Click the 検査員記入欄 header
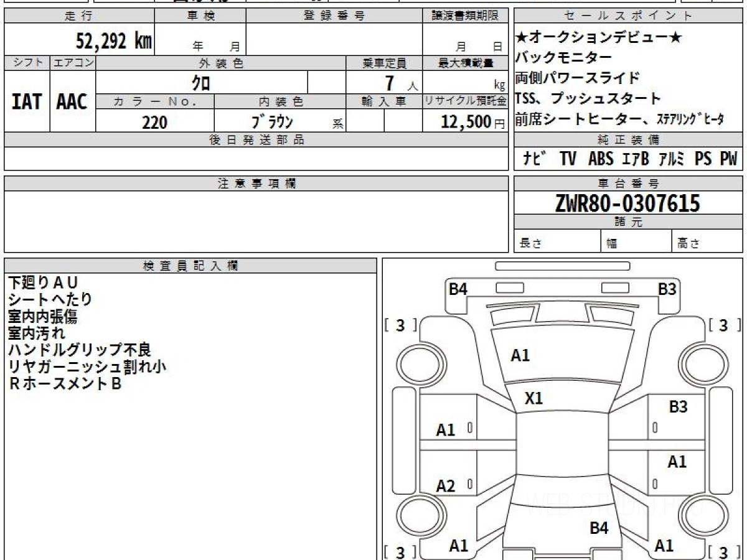The image size is (747, 560). click(190, 266)
